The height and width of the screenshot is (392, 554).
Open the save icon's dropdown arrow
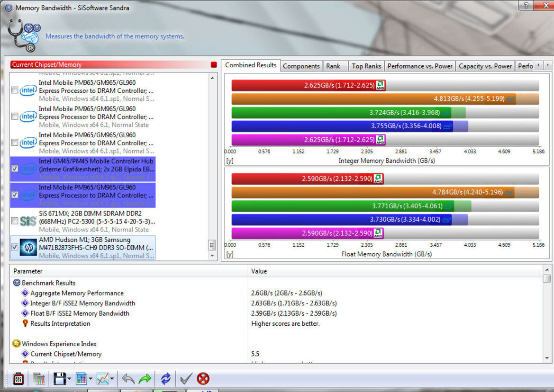pos(69,379)
